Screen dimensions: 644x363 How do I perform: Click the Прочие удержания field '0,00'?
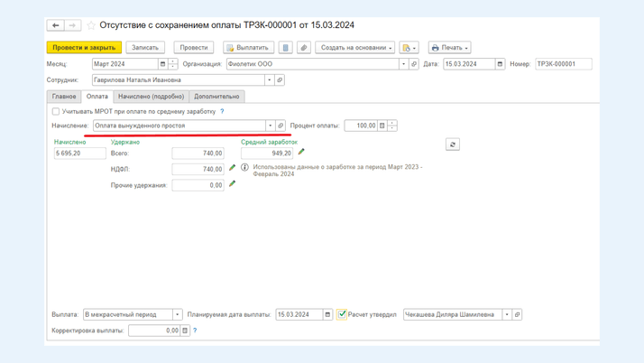(x=198, y=185)
